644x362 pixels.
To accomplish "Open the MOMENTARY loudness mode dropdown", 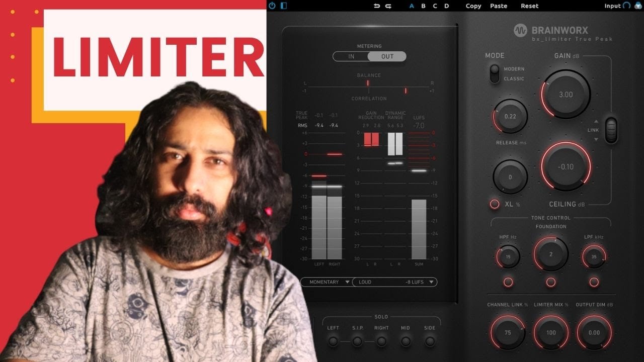I will coord(327,282).
